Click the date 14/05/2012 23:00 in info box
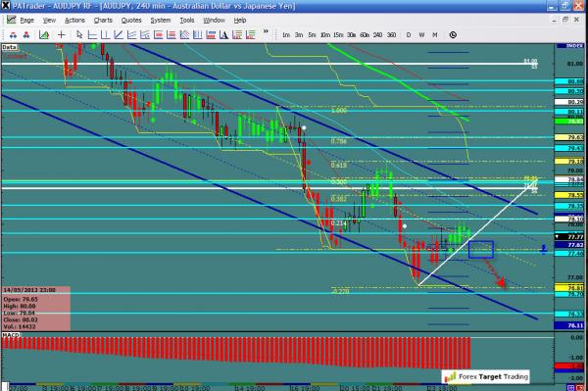Image resolution: width=588 pixels, height=391 pixels. [x=29, y=290]
